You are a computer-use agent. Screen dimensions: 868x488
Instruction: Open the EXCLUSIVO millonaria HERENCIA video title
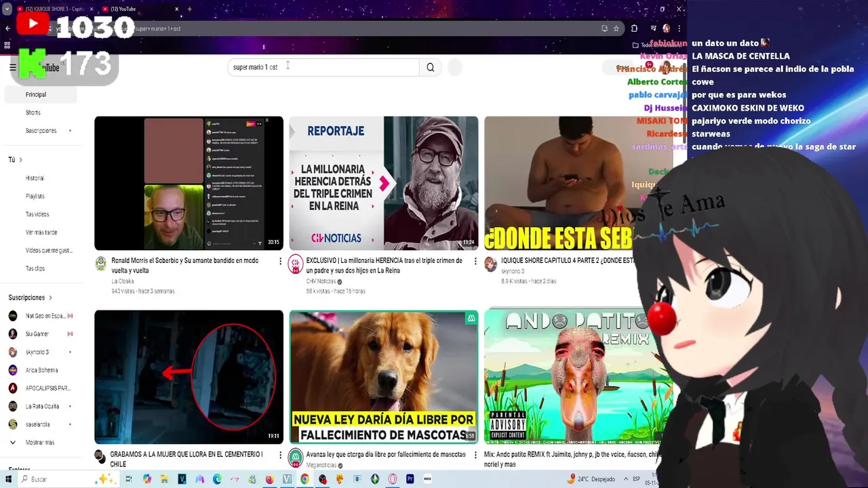(x=384, y=266)
